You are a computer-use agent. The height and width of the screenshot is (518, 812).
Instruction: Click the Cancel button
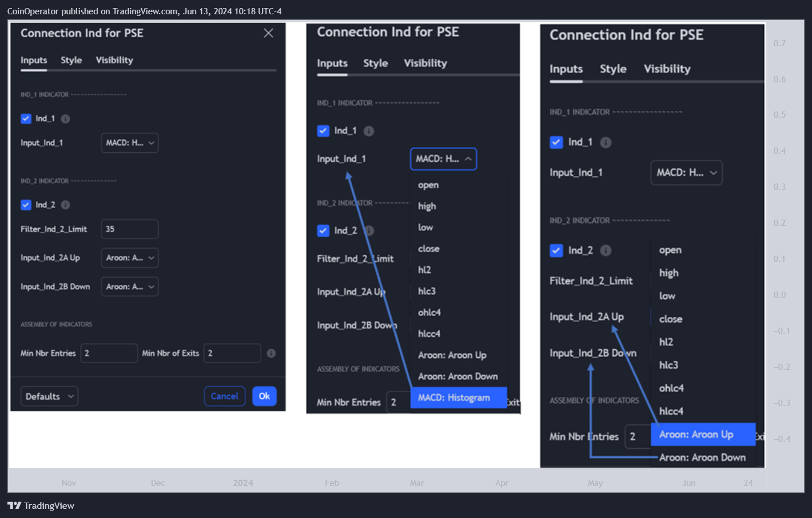coord(225,396)
